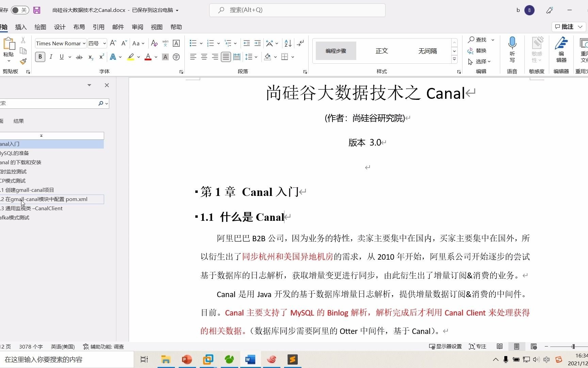Align text left
Viewport: 588px width, 368px height.
point(193,57)
